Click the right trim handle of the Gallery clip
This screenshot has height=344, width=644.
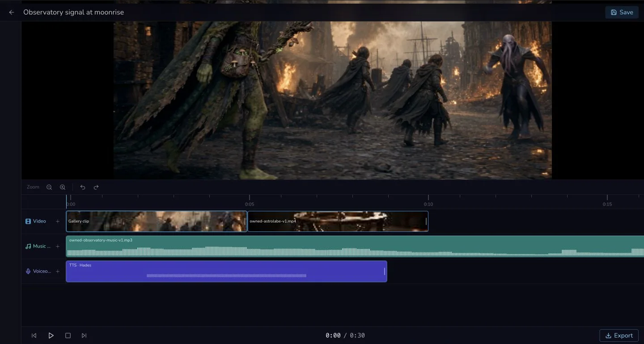coord(245,221)
